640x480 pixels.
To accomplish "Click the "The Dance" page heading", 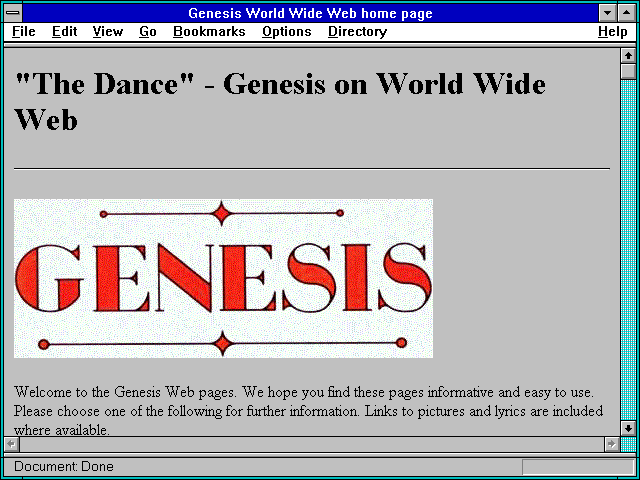I will [x=280, y=101].
